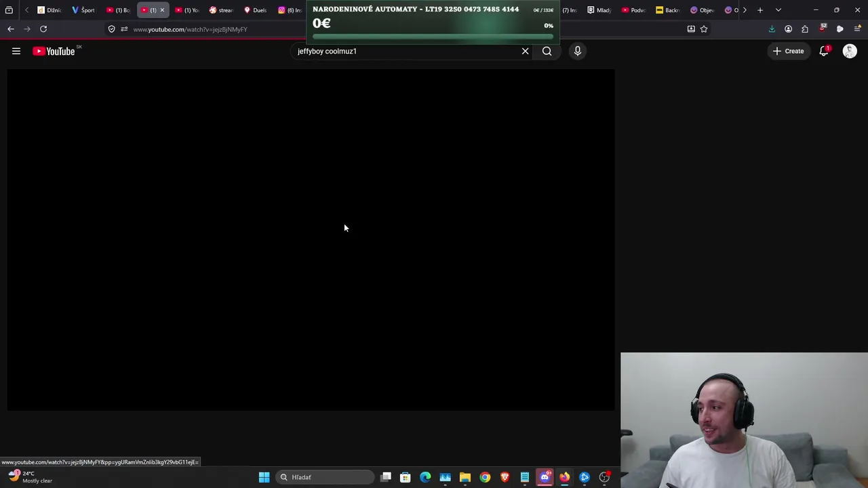Image resolution: width=868 pixels, height=488 pixels.
Task: Switch to the Dlžníc tab
Action: point(50,10)
